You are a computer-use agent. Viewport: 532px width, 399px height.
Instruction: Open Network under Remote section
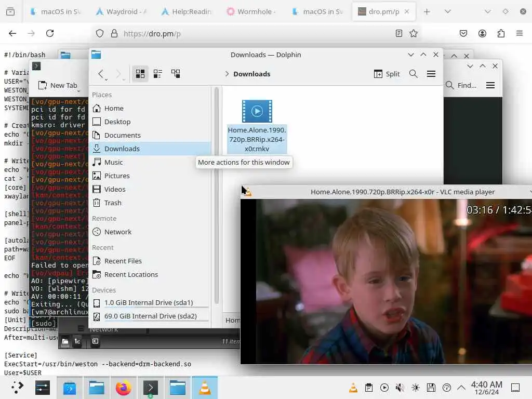point(150,232)
